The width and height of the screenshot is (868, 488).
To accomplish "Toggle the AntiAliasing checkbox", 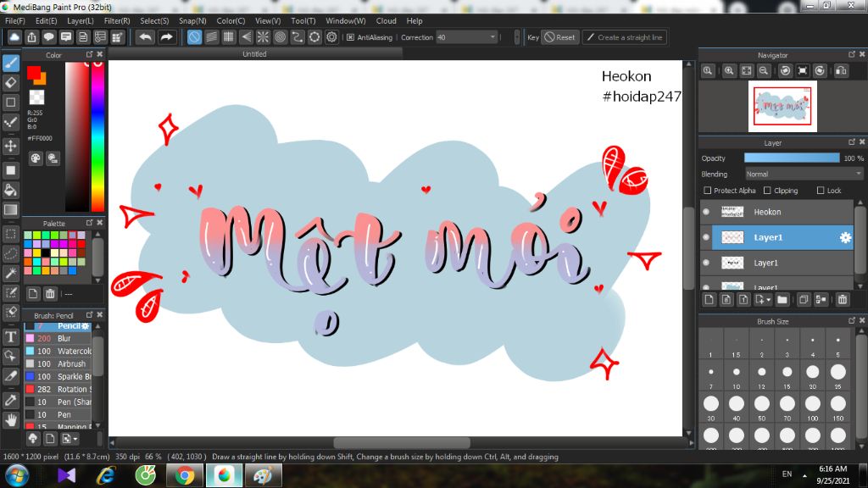I will tap(350, 37).
